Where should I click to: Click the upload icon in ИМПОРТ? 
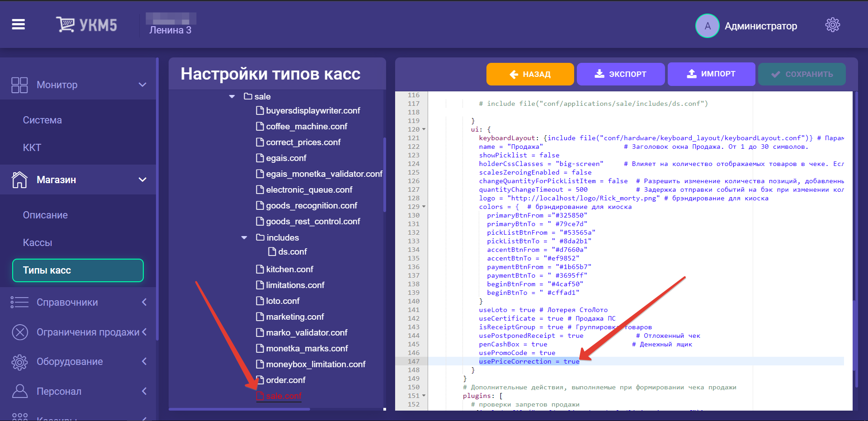(x=692, y=74)
